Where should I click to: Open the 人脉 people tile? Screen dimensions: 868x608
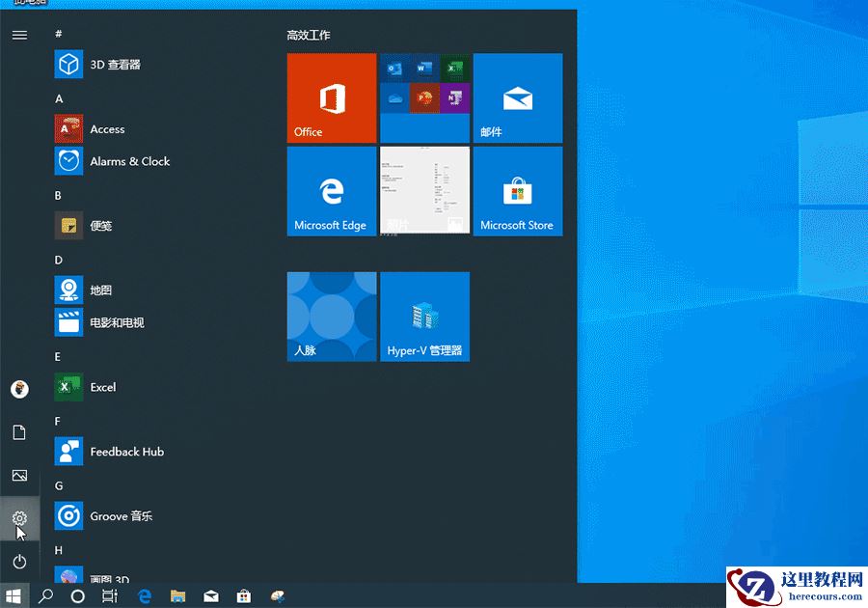point(332,317)
